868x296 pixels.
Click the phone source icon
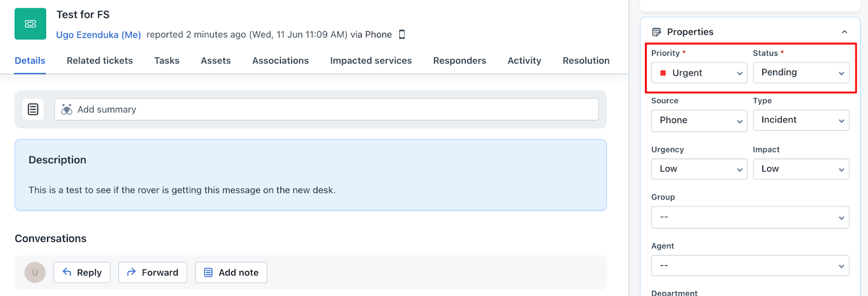click(402, 35)
